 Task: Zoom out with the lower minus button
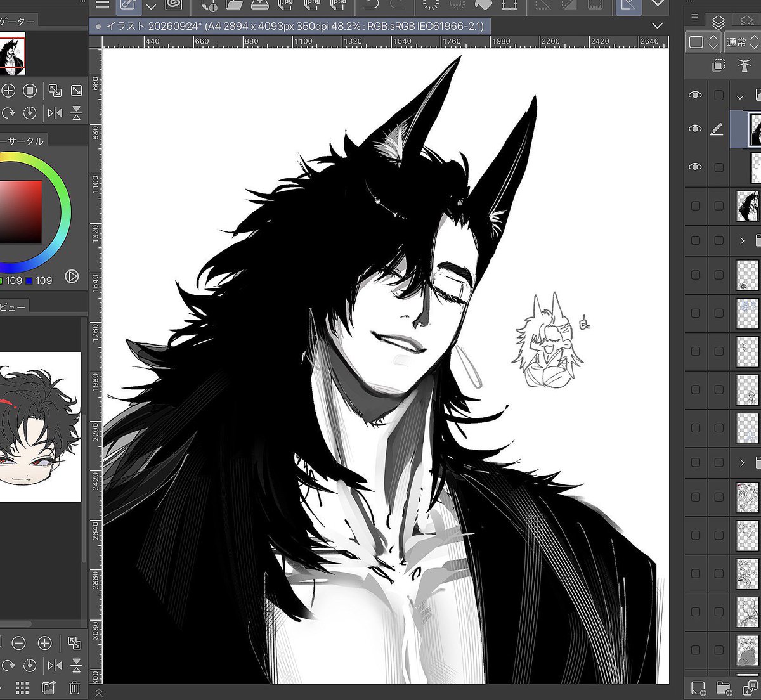point(18,644)
